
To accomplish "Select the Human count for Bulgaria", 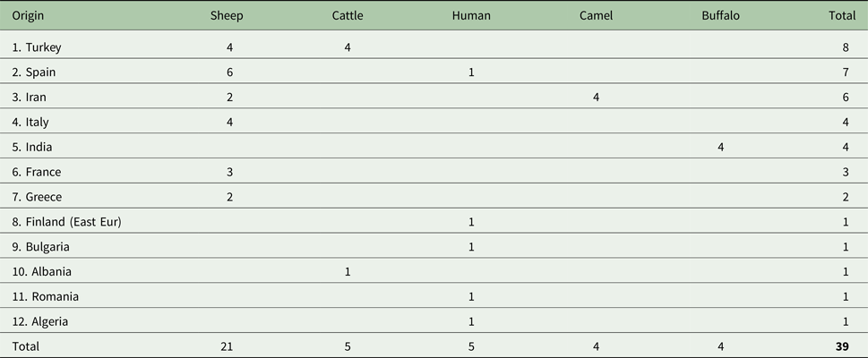I will point(471,247).
